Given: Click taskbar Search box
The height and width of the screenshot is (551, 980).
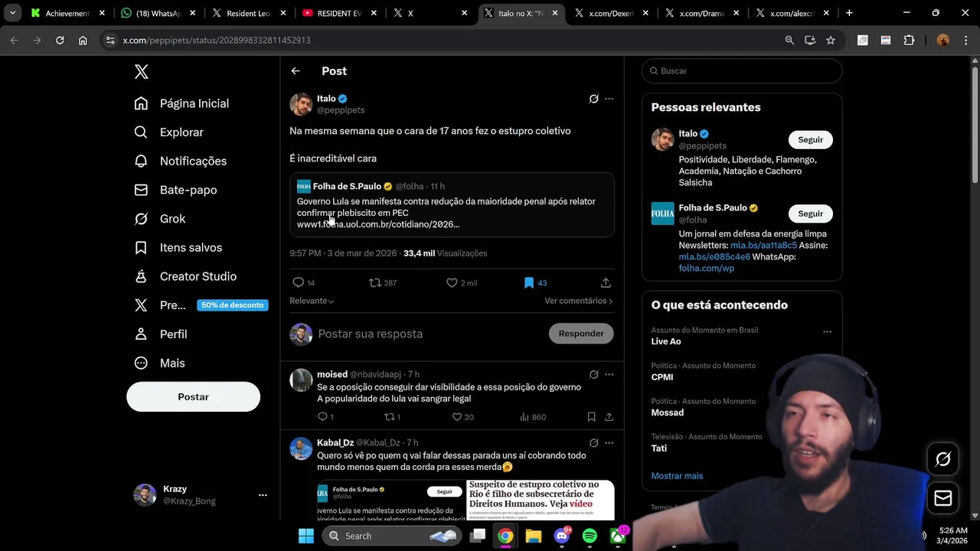Looking at the screenshot, I should click(394, 536).
